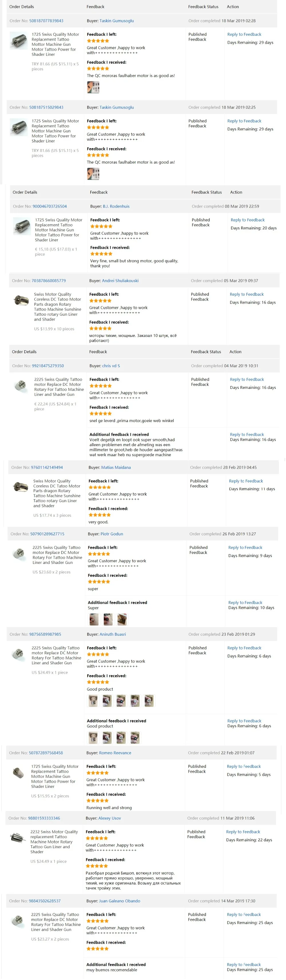The width and height of the screenshot is (286, 980).
Task: Open order number 98756589987985
Action: (x=45, y=634)
